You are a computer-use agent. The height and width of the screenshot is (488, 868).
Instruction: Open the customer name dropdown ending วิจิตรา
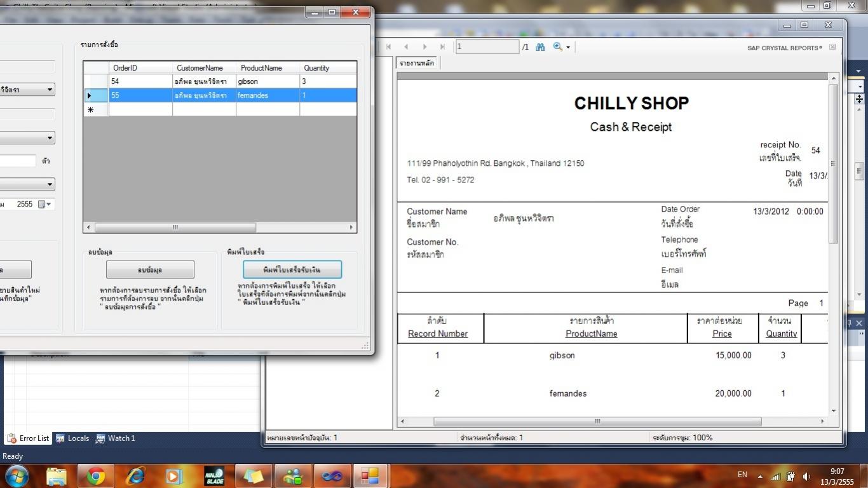click(50, 90)
